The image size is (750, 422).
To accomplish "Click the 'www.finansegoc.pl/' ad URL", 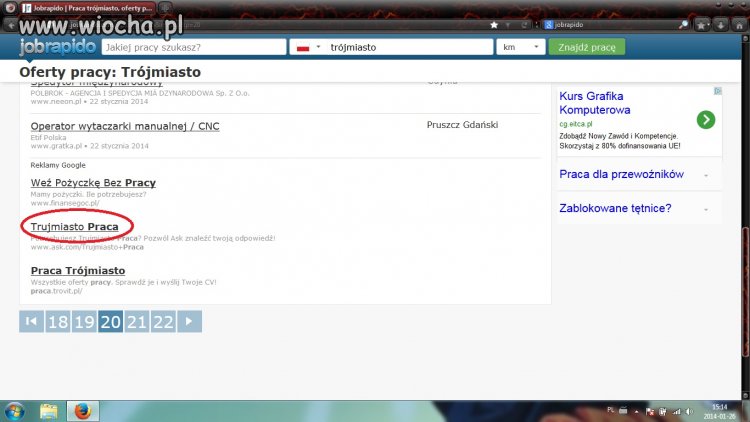I will coord(65,203).
